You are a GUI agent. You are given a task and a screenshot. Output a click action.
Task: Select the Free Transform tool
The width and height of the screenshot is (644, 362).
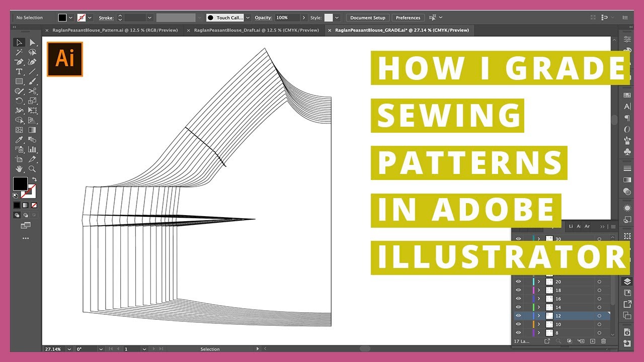coord(32,111)
